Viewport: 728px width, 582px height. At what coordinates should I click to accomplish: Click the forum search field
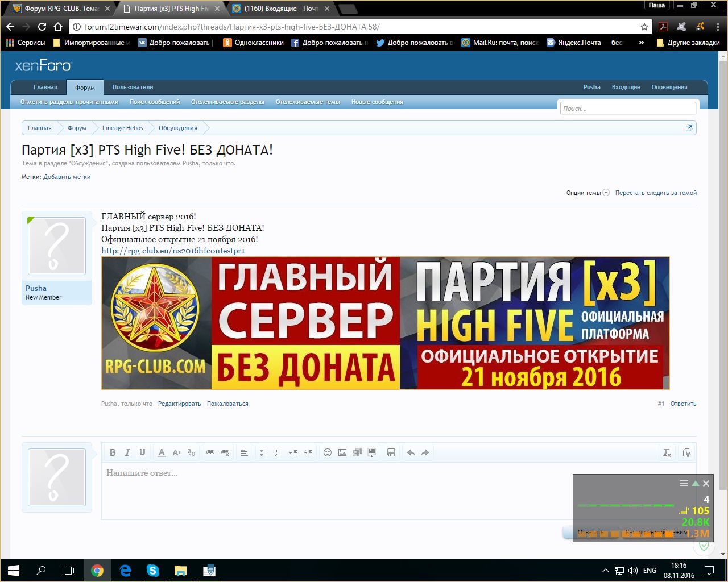(628, 109)
